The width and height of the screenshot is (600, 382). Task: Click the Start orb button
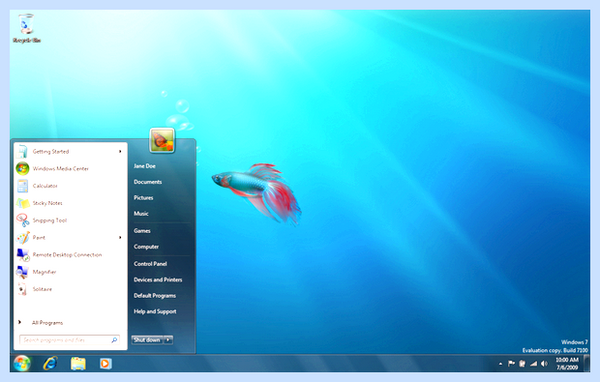(22, 363)
